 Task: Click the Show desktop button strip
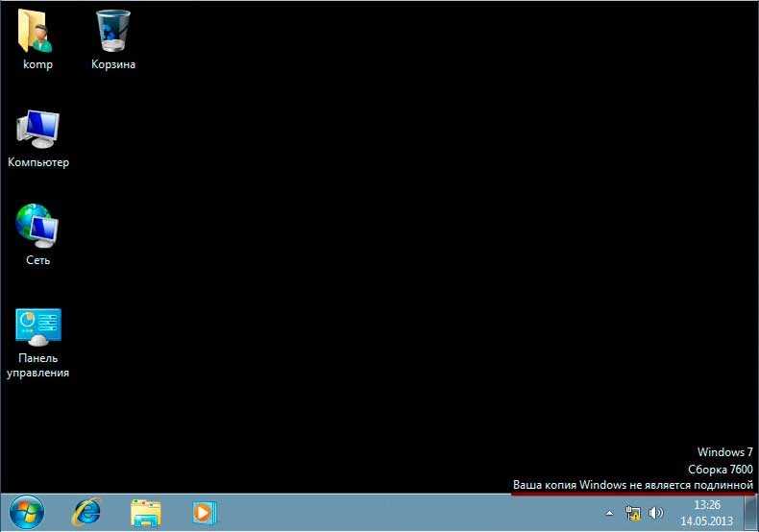(x=751, y=513)
